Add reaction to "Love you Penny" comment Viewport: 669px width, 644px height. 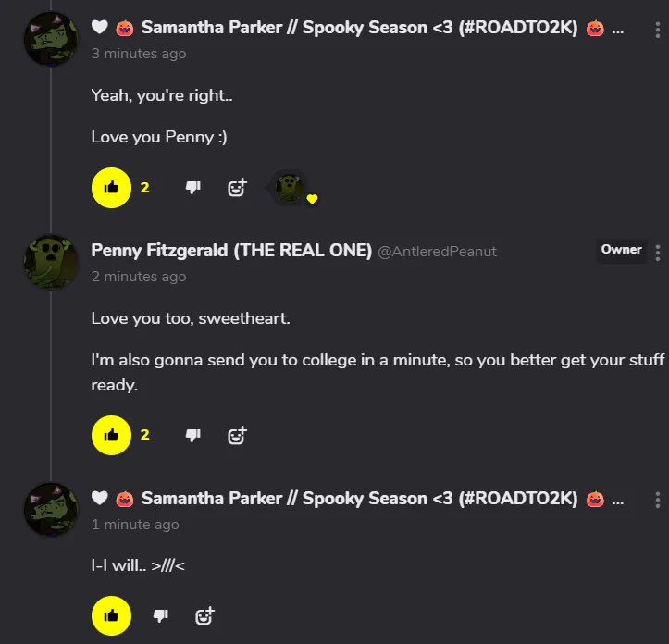[x=237, y=188]
